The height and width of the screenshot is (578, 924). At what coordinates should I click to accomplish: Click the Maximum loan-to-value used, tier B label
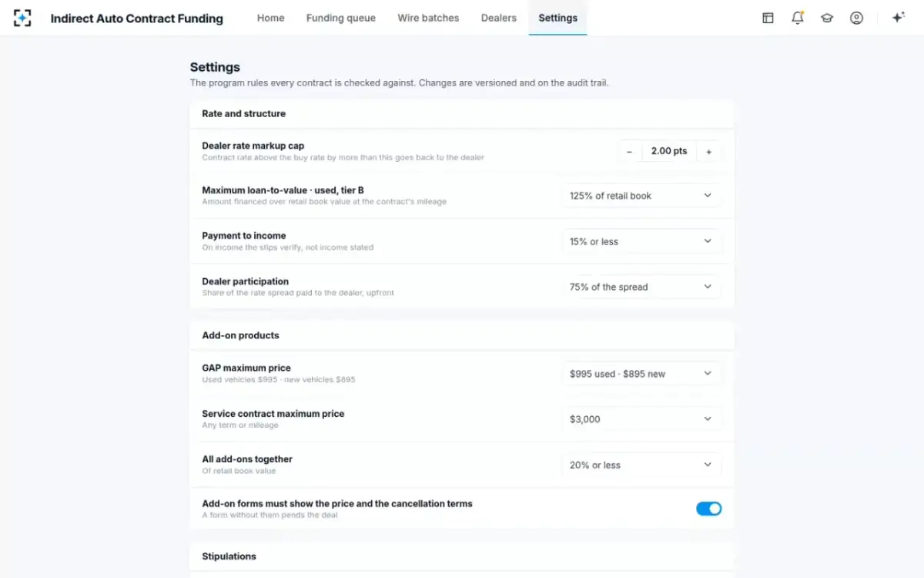283,190
